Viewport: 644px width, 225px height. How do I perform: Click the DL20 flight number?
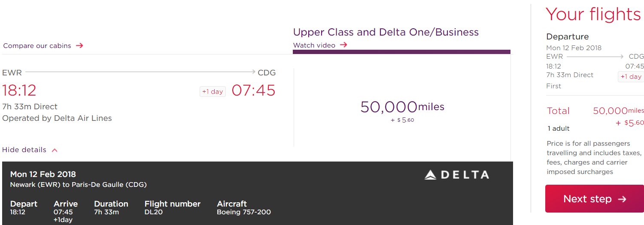(x=154, y=212)
